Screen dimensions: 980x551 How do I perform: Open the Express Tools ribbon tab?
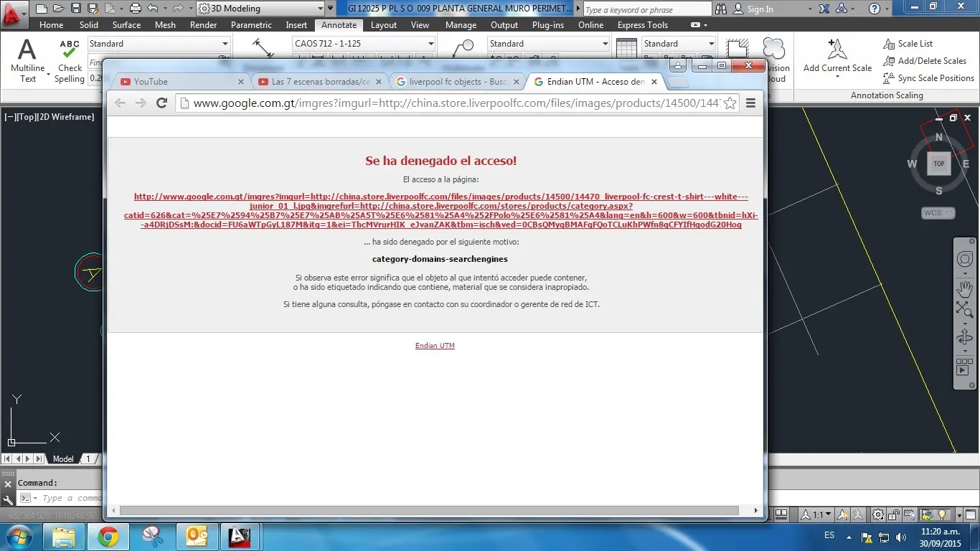point(643,25)
